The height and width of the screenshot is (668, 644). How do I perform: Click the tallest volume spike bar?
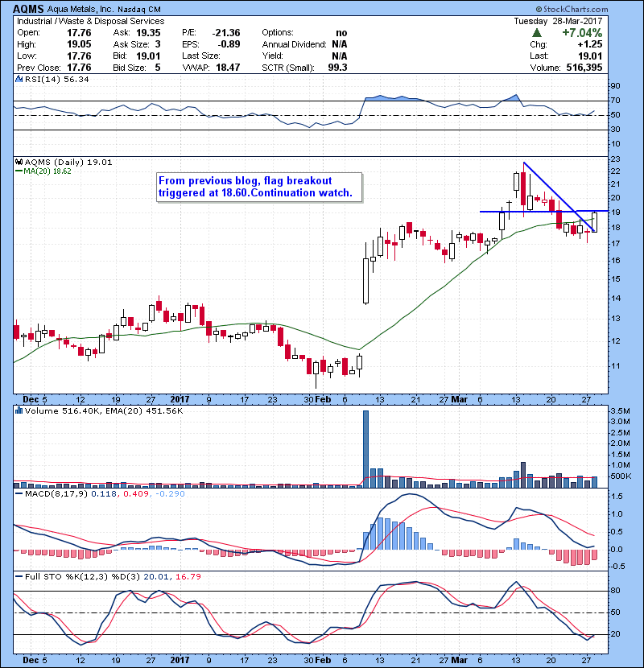pyautogui.click(x=365, y=449)
